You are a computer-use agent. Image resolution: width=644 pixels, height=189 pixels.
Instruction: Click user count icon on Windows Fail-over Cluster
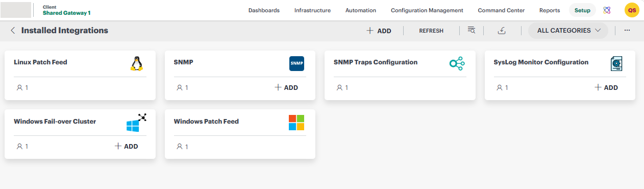point(20,147)
